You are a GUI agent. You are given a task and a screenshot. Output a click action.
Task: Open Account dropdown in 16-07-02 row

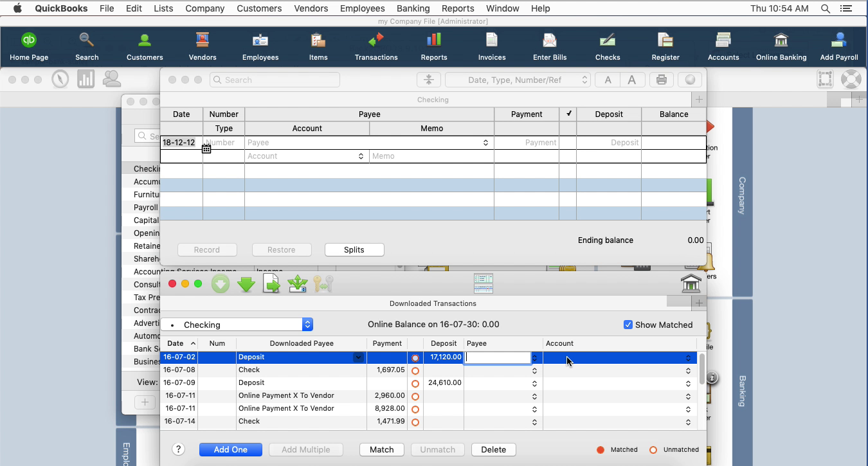tap(688, 358)
